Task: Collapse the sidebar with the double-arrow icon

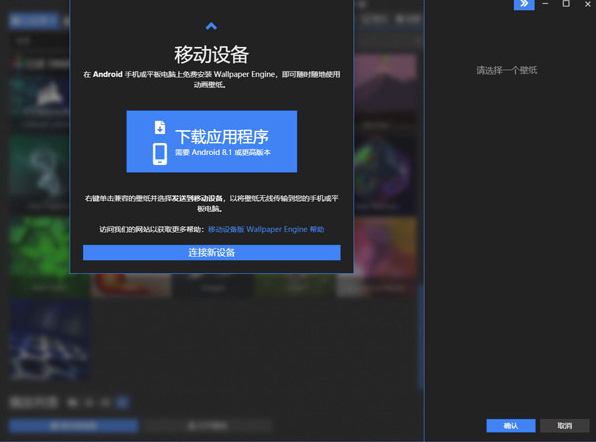Action: (x=524, y=4)
